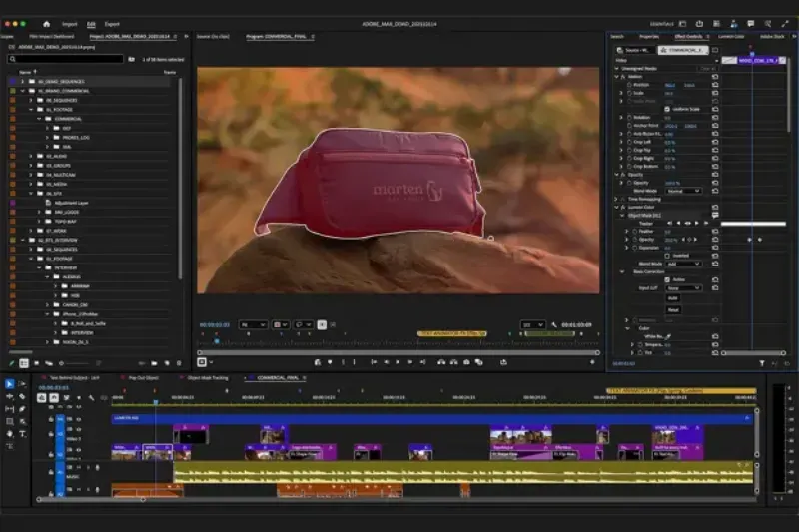This screenshot has width=799, height=532.
Task: Toggle the Inverted mask checkbox
Action: (x=667, y=256)
